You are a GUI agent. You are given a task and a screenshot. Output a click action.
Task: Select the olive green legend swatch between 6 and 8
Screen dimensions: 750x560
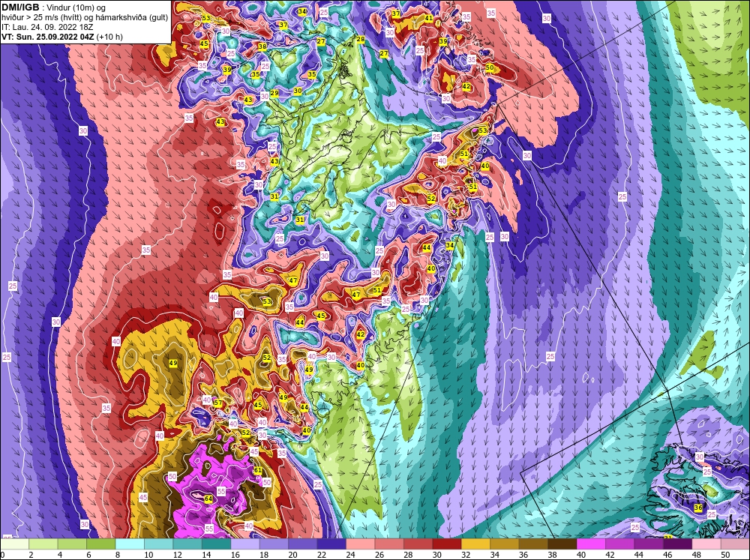101,544
